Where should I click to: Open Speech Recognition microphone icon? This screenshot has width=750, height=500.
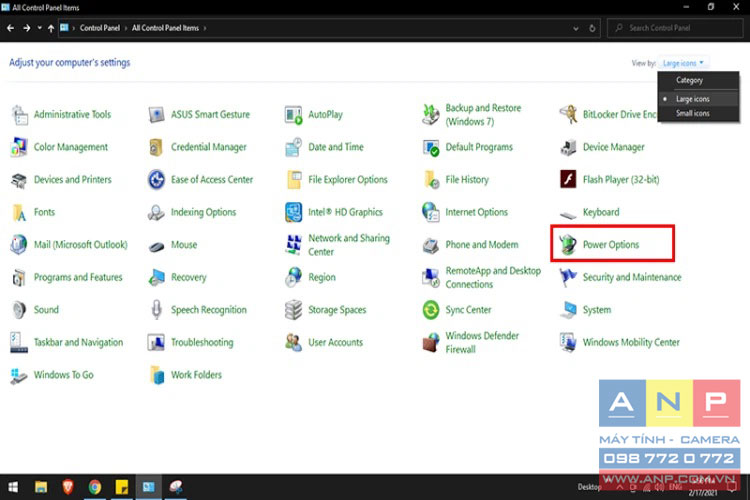[x=156, y=310]
